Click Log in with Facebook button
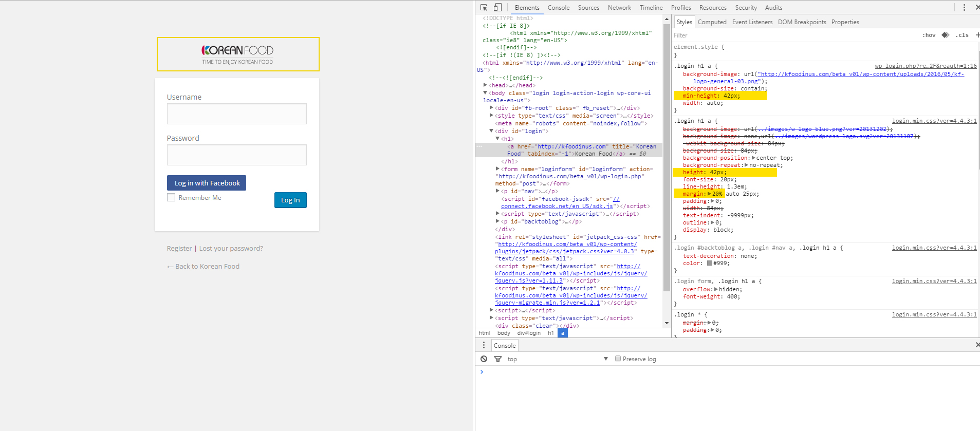980x431 pixels. 207,183
